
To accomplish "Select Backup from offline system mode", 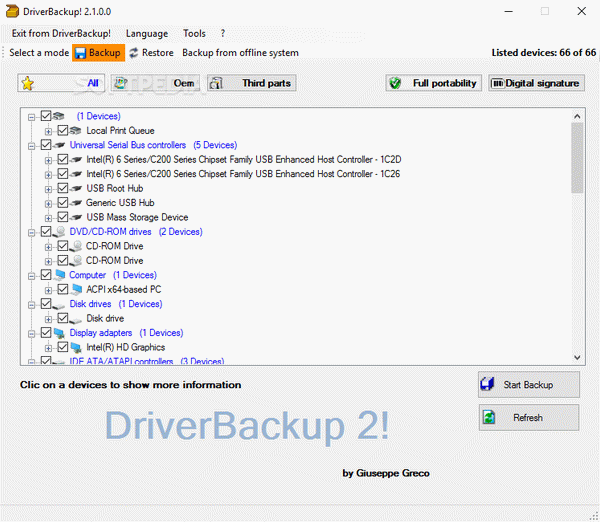I will click(x=240, y=53).
